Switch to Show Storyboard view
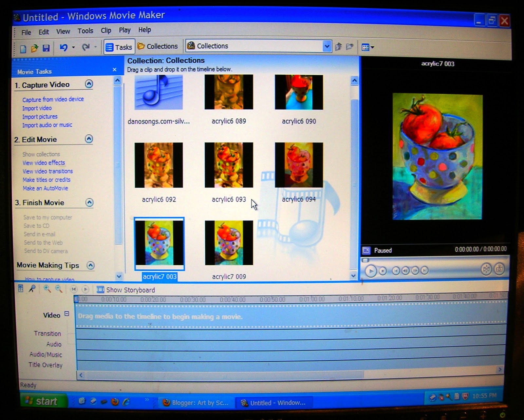 126,290
